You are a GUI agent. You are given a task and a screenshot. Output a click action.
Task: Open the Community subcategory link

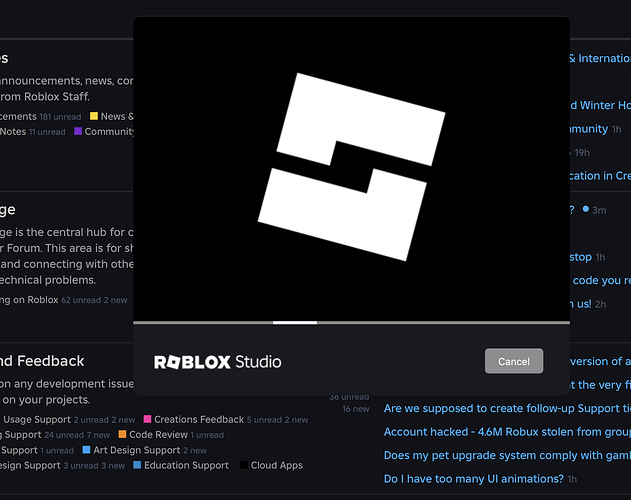[x=109, y=132]
